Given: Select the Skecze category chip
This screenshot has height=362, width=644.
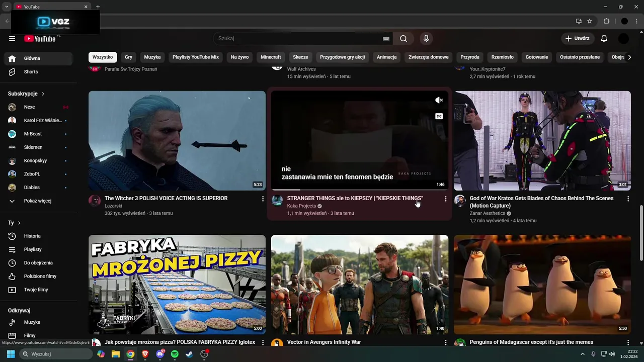Looking at the screenshot, I should click(x=300, y=57).
